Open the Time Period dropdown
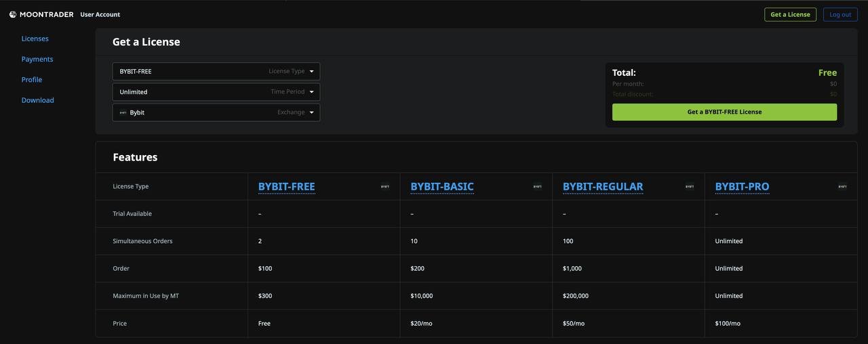This screenshot has height=344, width=868. click(216, 92)
